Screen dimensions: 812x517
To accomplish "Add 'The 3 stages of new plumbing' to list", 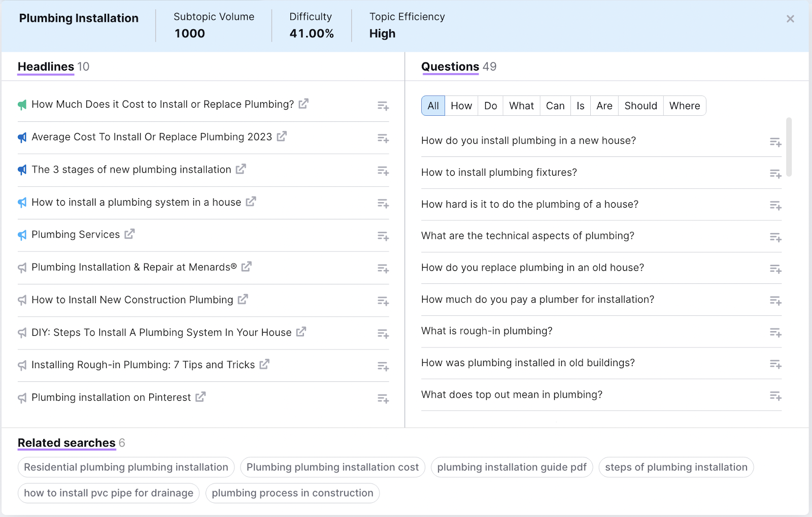I will pyautogui.click(x=383, y=171).
